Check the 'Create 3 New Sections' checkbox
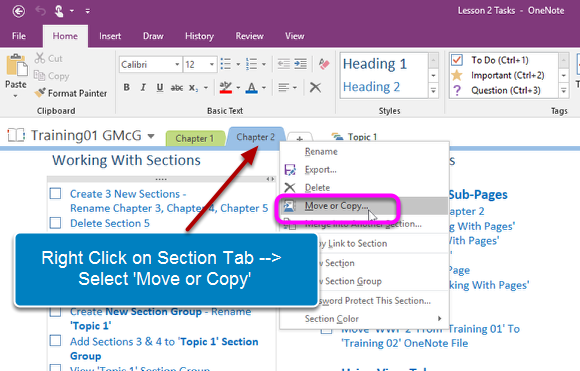580x371 pixels. click(x=55, y=193)
